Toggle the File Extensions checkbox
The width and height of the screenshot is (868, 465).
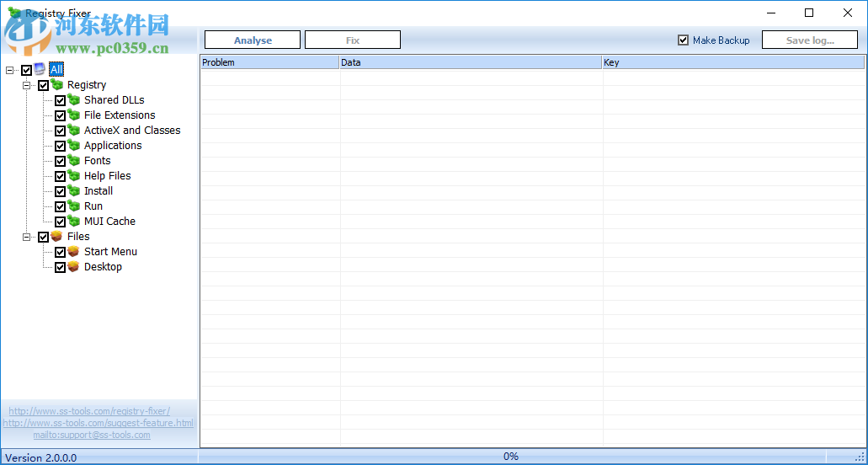(61, 115)
